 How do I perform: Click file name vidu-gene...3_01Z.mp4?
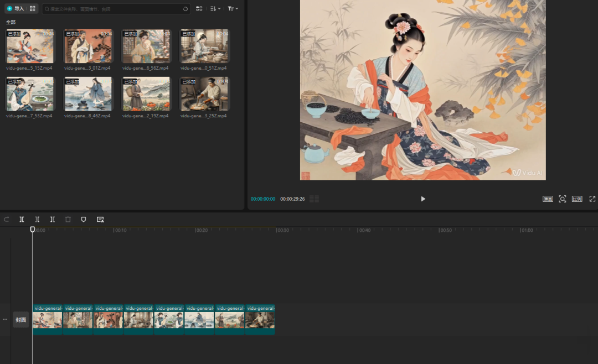(x=87, y=68)
